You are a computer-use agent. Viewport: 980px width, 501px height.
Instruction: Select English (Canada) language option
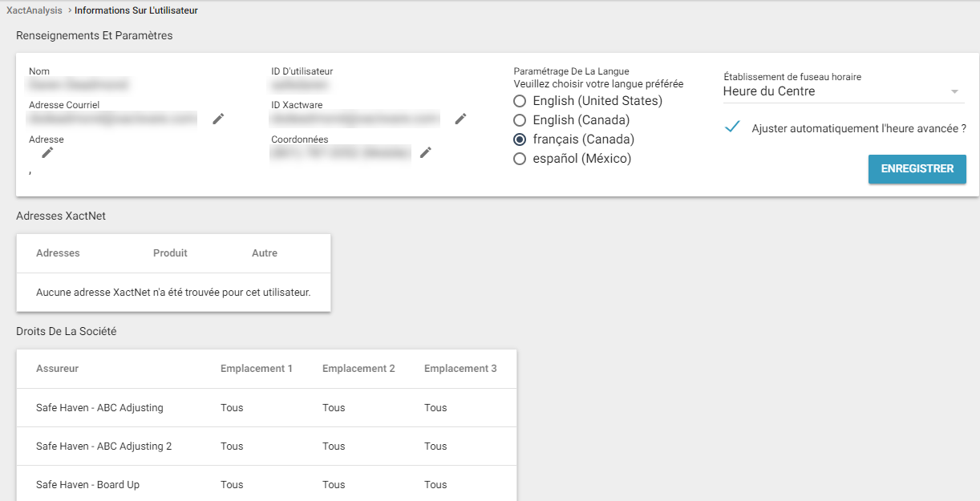tap(520, 120)
